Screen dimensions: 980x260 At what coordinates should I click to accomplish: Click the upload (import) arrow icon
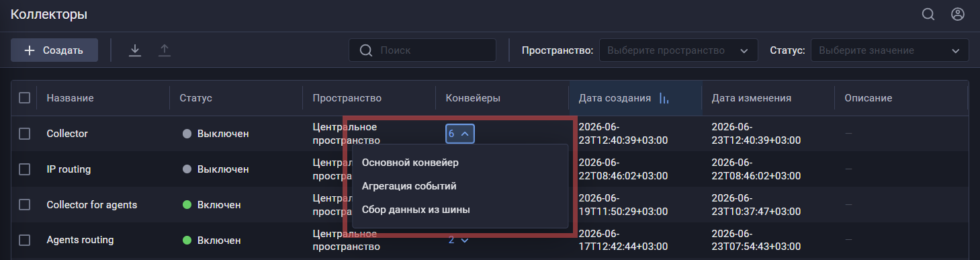point(165,50)
